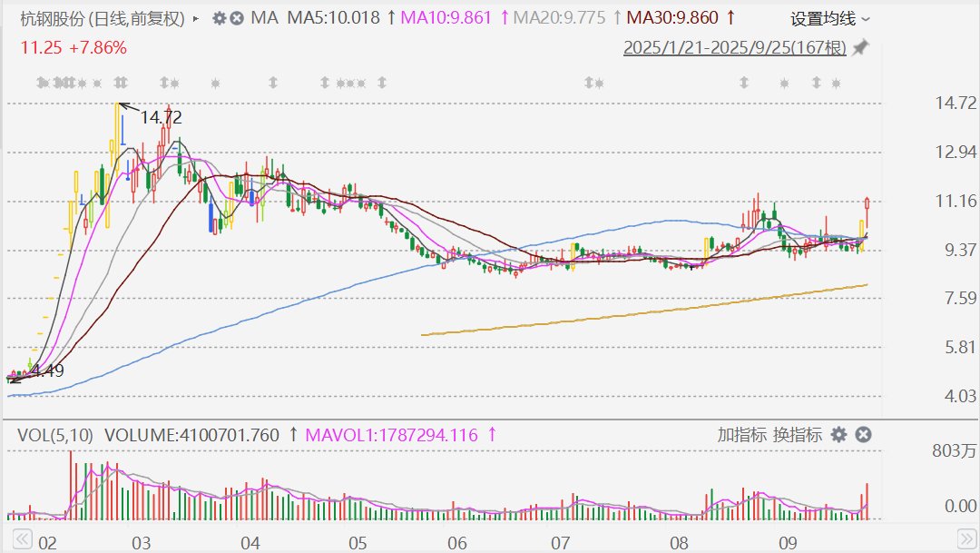
Task: Select the MA5 moving average label
Action: [x=333, y=18]
